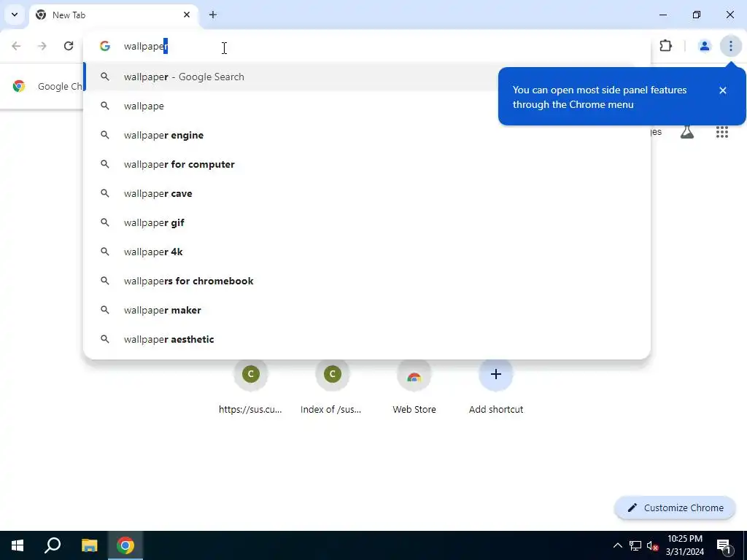
Task: Open the clock showing 10:25 PM
Action: coord(685,545)
